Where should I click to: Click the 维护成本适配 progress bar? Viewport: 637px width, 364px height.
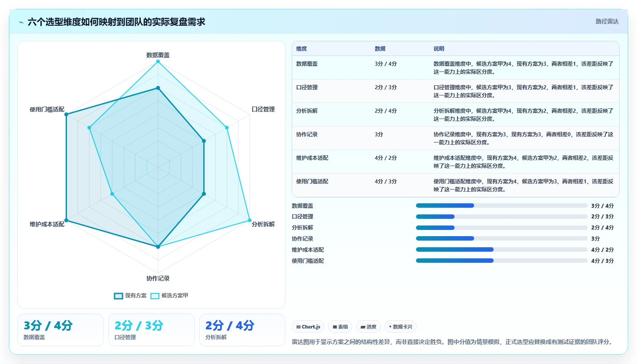click(502, 249)
